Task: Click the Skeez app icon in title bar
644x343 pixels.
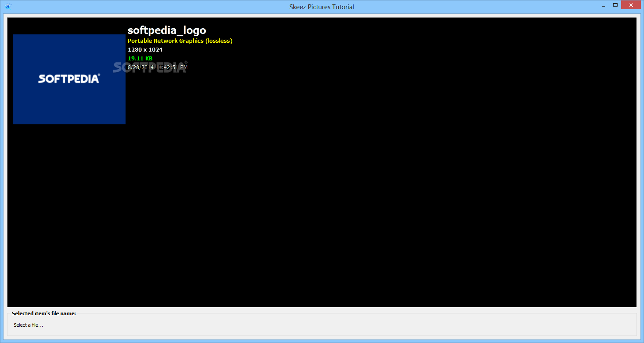Action: click(x=8, y=6)
